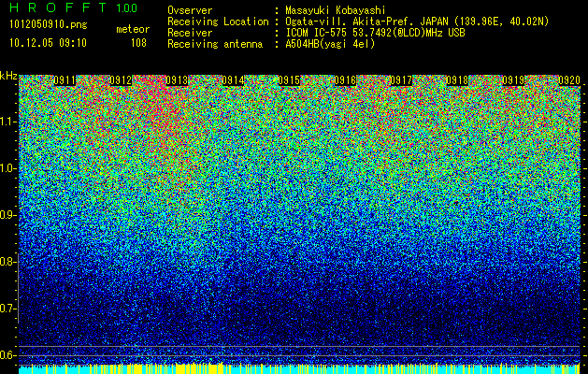The height and width of the screenshot is (374, 588).
Task: Click the Receiving Location label
Action: pos(218,22)
